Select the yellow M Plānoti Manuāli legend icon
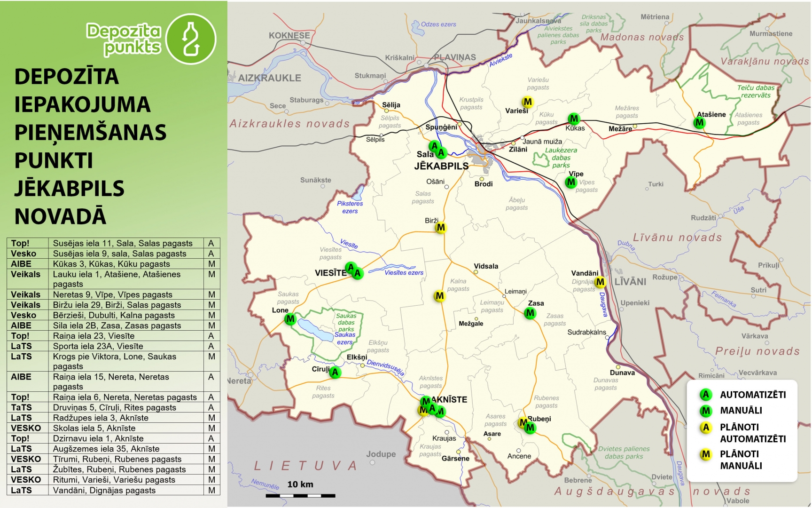812x508 pixels. (x=705, y=454)
